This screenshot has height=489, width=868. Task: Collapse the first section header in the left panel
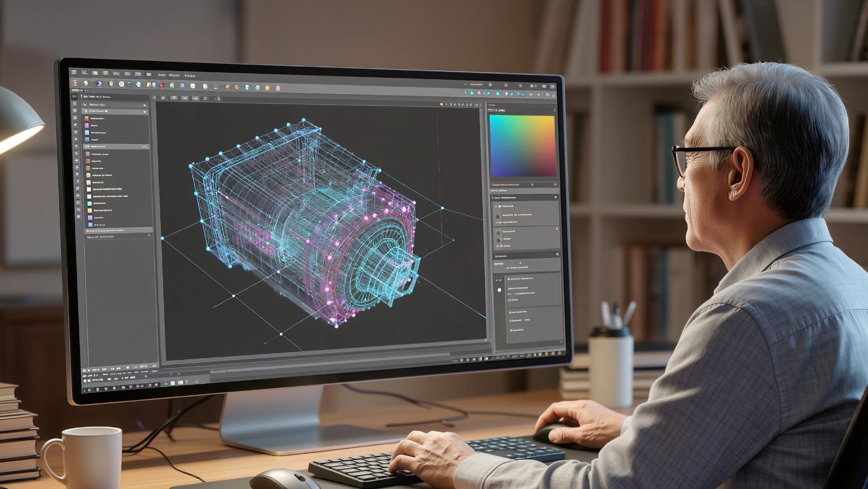[144, 106]
